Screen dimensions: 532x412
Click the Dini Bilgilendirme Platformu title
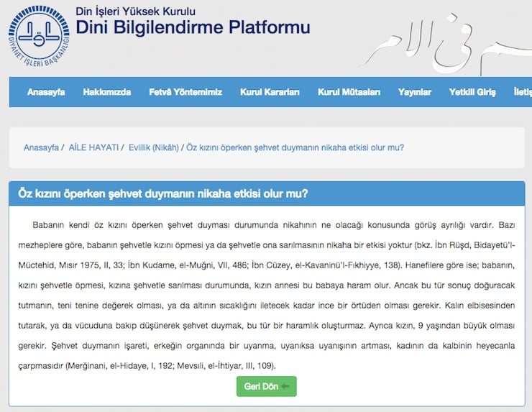[193, 27]
